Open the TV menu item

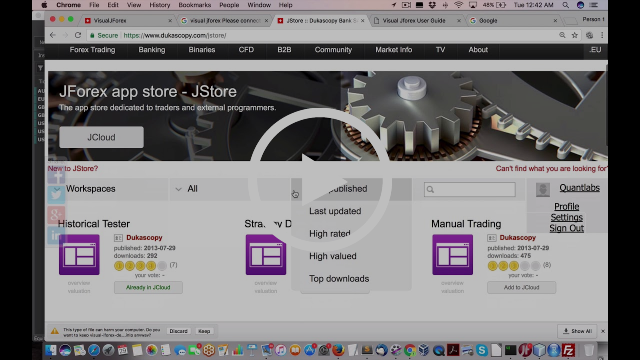coord(440,50)
